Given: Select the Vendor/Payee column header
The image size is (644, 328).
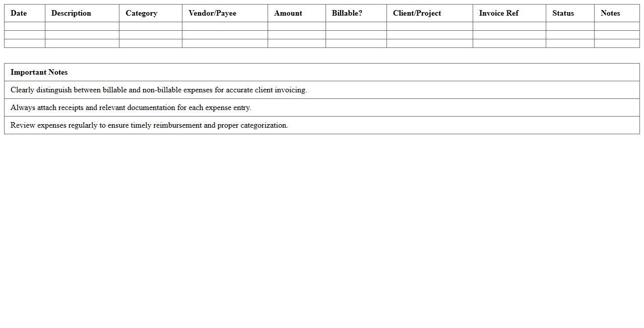Looking at the screenshot, I should pos(212,13).
